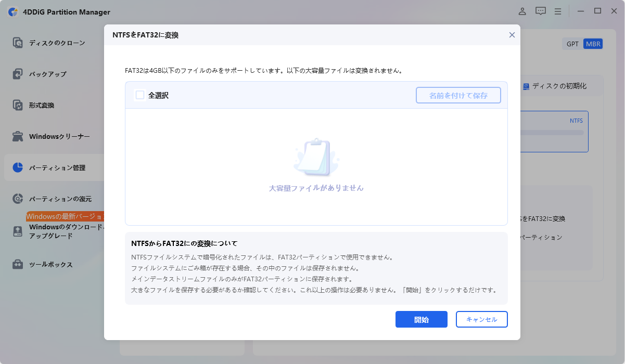Check the 全選択 select-all checkbox
The width and height of the screenshot is (625, 364).
(139, 95)
